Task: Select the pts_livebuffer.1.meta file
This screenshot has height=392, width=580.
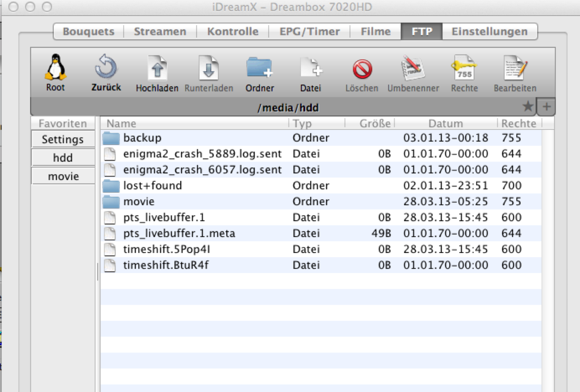Action: pos(179,233)
